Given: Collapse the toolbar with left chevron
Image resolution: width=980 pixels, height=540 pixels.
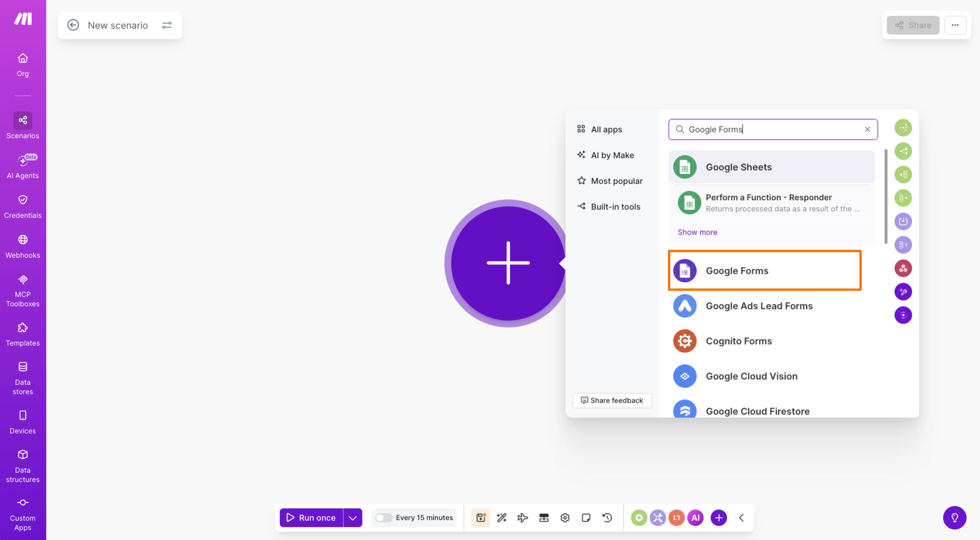Looking at the screenshot, I should tap(741, 518).
